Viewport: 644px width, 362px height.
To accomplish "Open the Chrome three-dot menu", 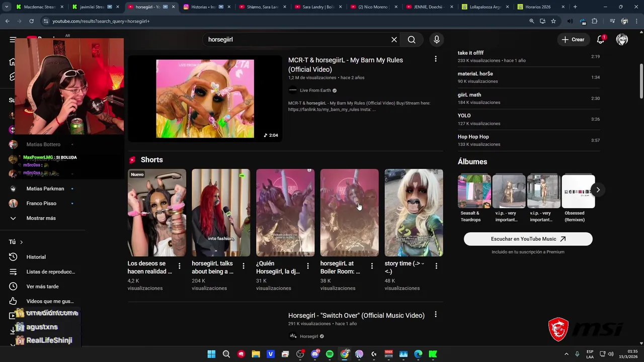I will [636, 21].
